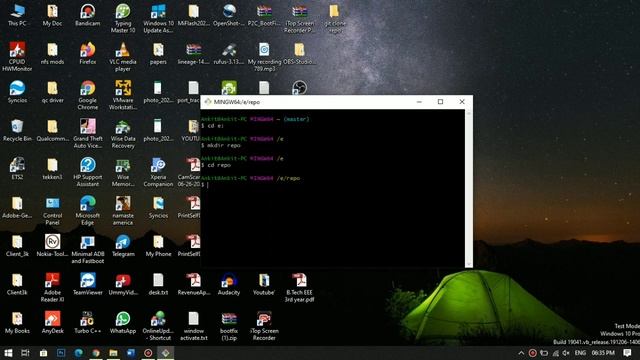The image size is (640, 360).
Task: Minimize the MINGW64 terminal window
Action: [x=419, y=102]
